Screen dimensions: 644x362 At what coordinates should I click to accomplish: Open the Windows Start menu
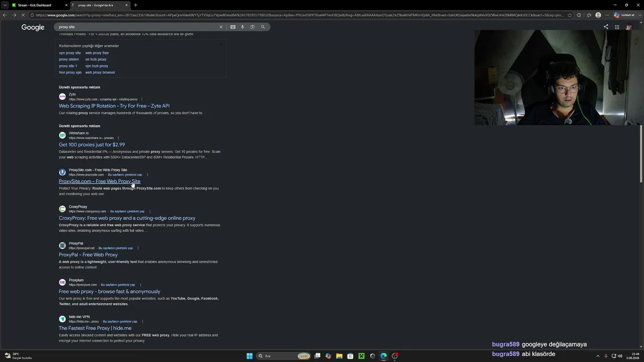click(250, 356)
